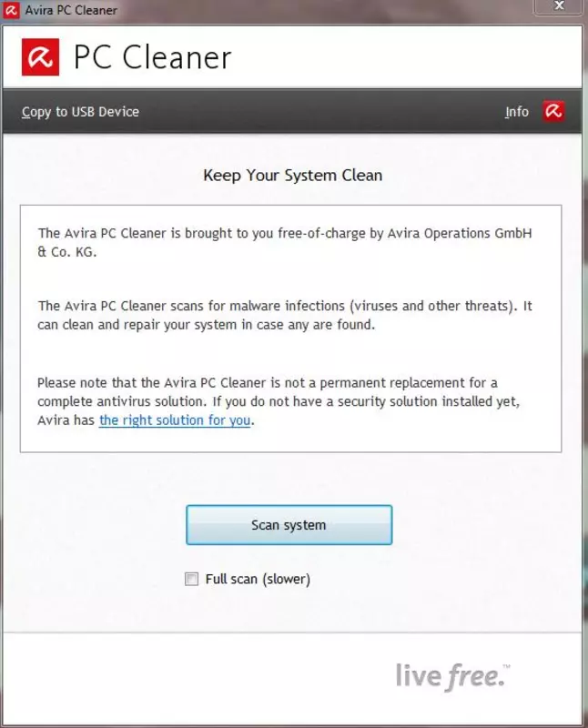The height and width of the screenshot is (728, 588).
Task: Click the red Avira icon next to Info
Action: (x=553, y=111)
